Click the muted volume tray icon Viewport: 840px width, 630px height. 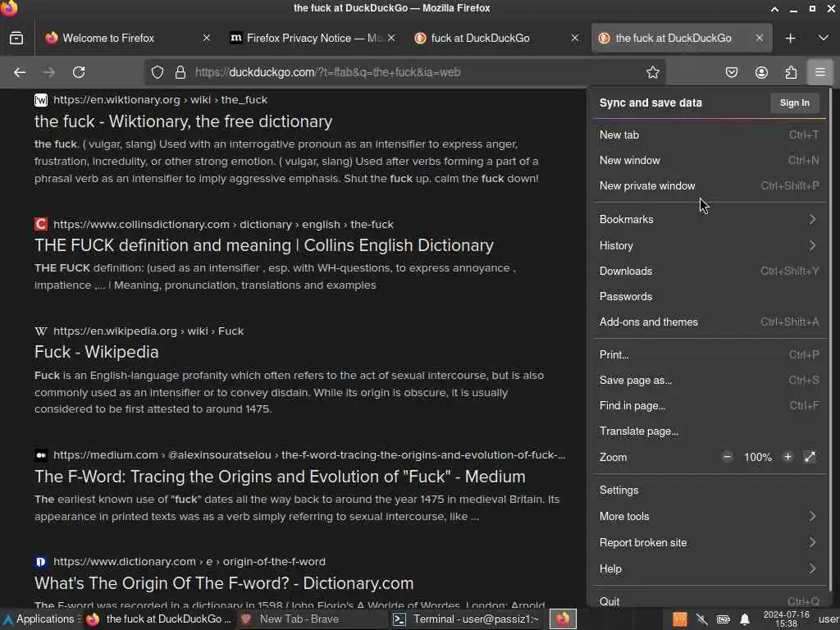click(701, 620)
